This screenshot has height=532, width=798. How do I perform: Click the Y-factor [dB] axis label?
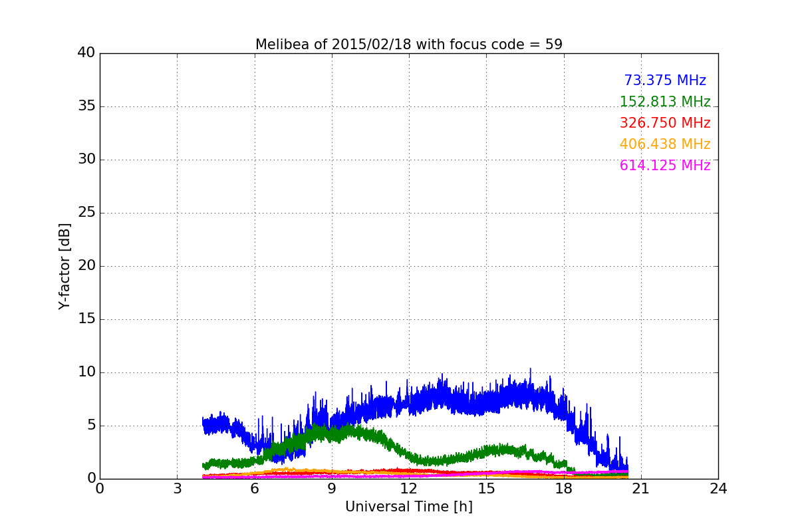point(65,266)
